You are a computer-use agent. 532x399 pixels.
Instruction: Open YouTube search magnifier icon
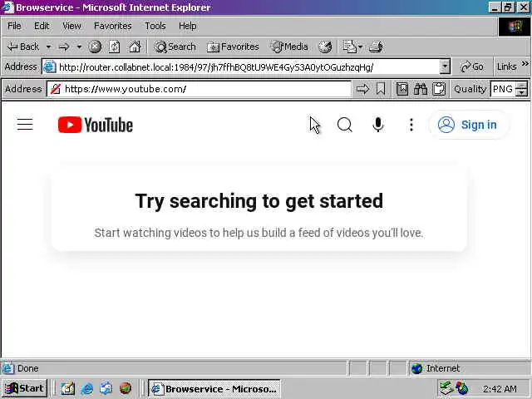(x=345, y=125)
